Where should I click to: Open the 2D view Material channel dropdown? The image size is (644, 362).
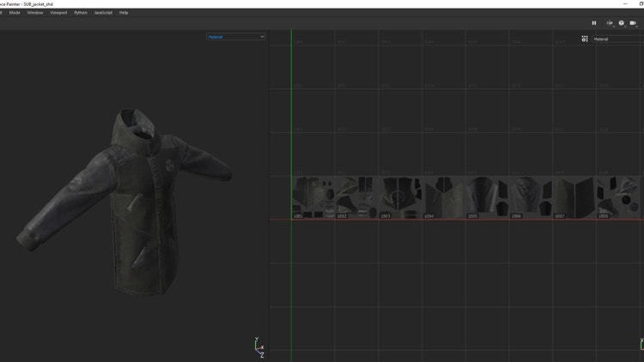[618, 39]
